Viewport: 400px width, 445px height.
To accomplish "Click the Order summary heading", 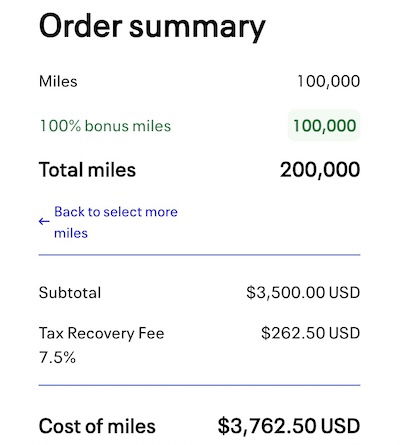I will pos(152,27).
